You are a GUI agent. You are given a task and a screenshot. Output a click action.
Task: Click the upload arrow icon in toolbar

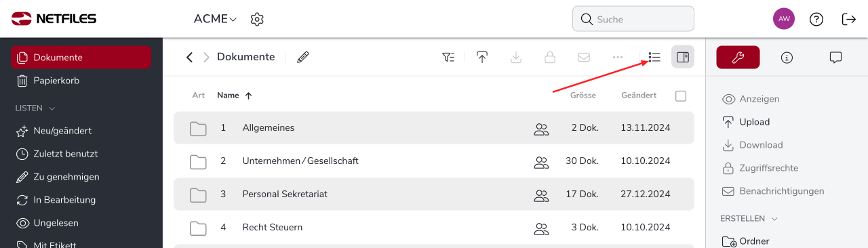(482, 58)
